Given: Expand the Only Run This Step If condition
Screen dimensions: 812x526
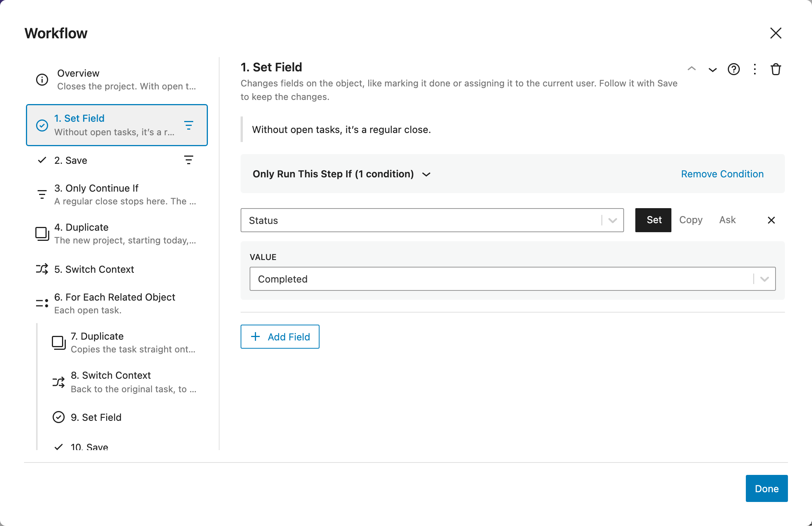Looking at the screenshot, I should 342,174.
